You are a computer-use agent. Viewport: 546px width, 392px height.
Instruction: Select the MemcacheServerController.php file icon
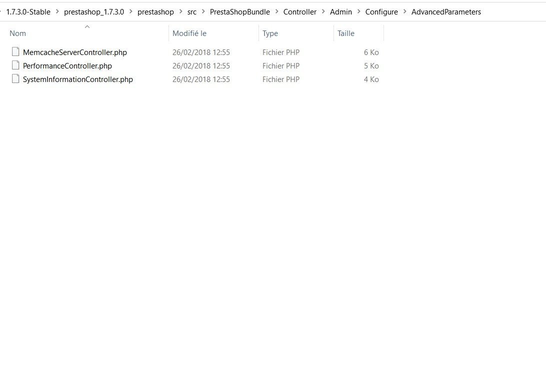tap(15, 52)
